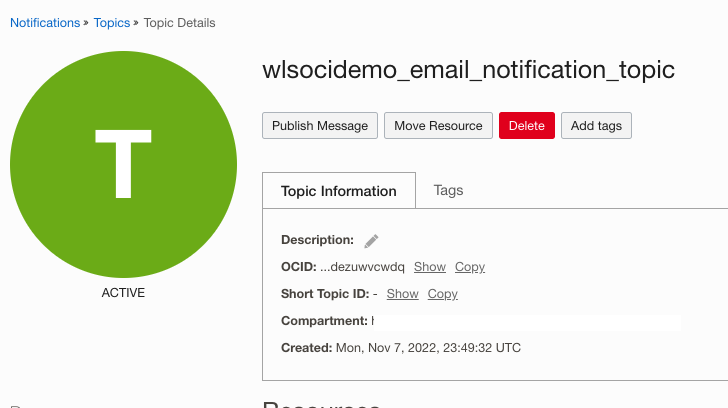Show the Short Topic ID
The height and width of the screenshot is (408, 728).
coord(402,294)
